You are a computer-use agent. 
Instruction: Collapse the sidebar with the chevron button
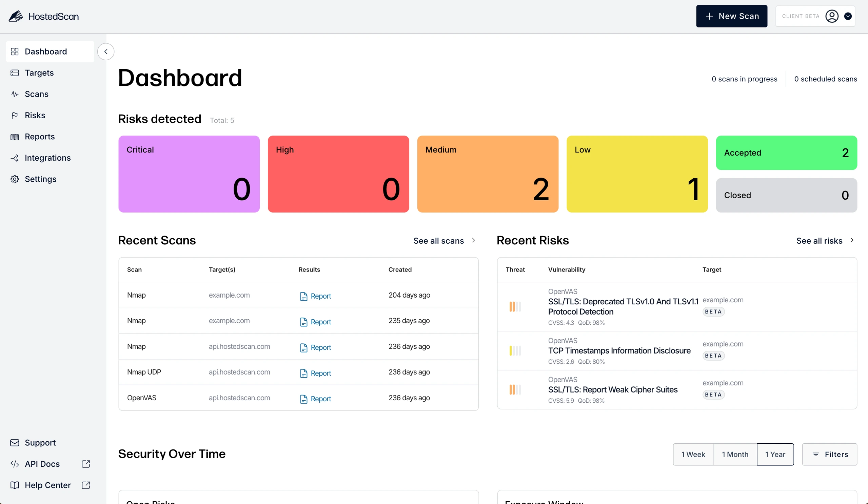(x=106, y=52)
